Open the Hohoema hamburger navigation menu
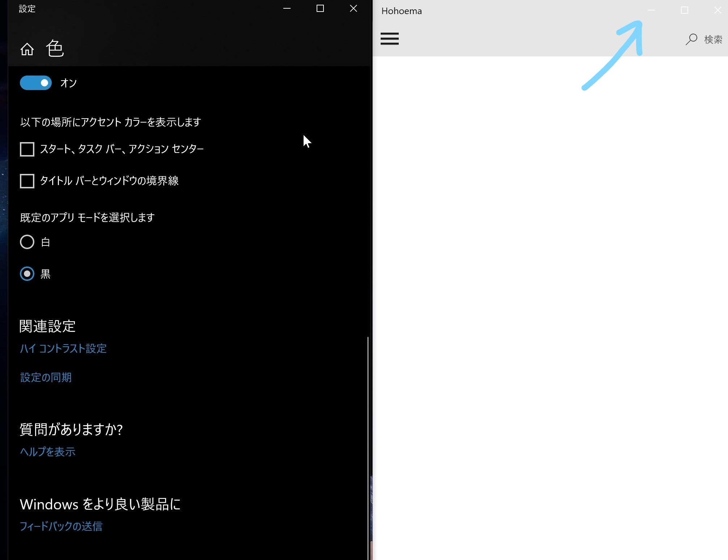 click(389, 39)
